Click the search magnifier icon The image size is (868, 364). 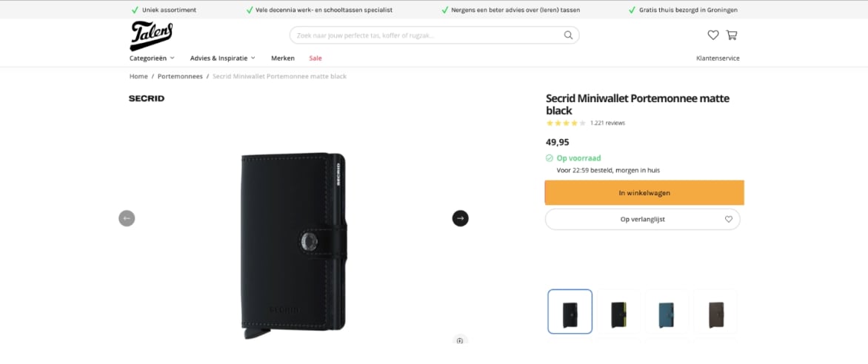tap(568, 36)
